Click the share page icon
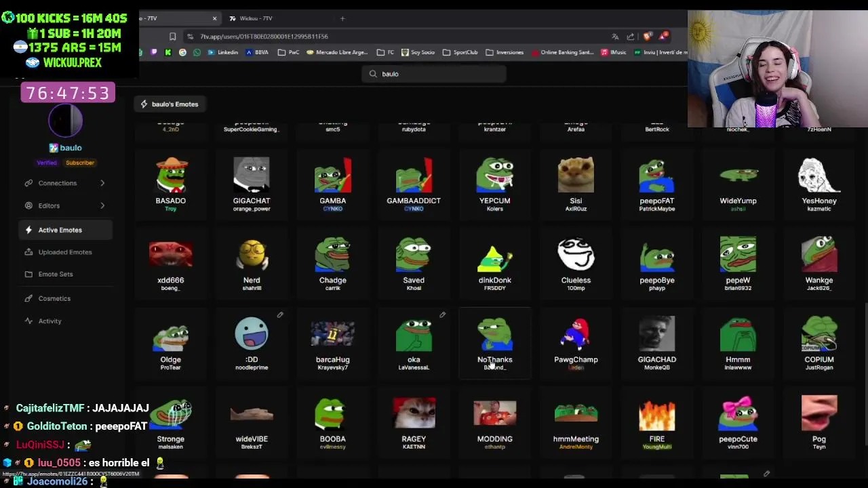 tap(631, 37)
